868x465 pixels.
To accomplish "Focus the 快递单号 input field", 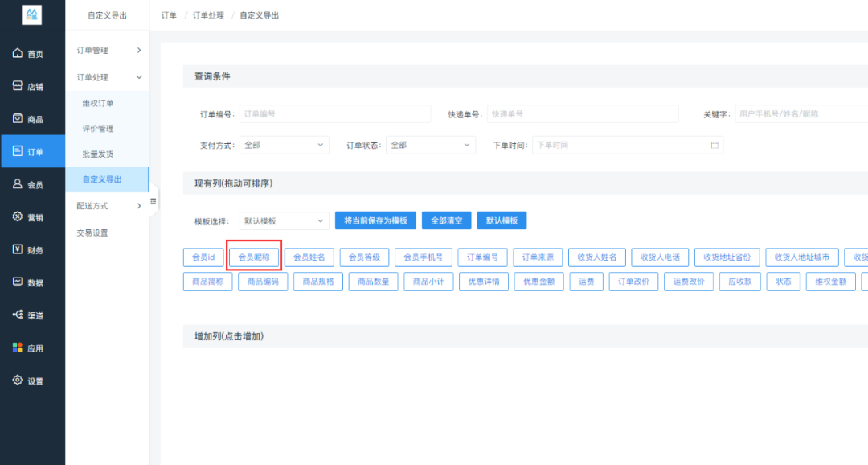I will (583, 114).
